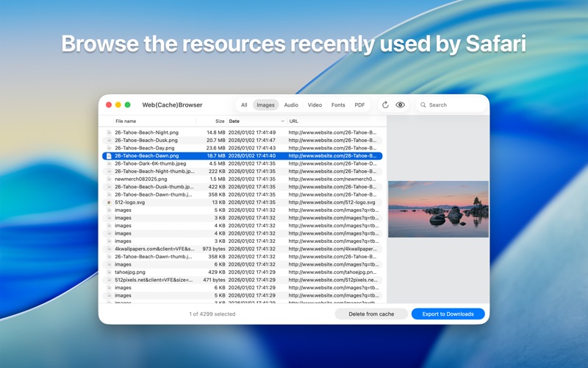Click the newmerch0... URL cell

332,179
